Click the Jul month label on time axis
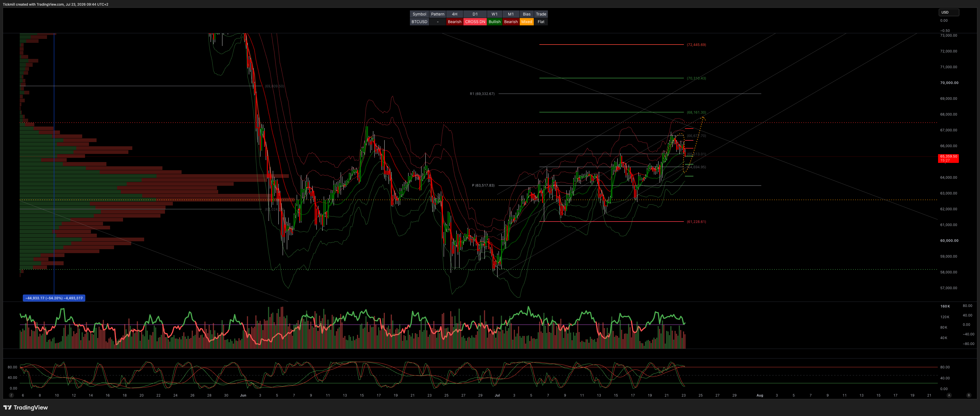980x416 pixels. tap(497, 395)
